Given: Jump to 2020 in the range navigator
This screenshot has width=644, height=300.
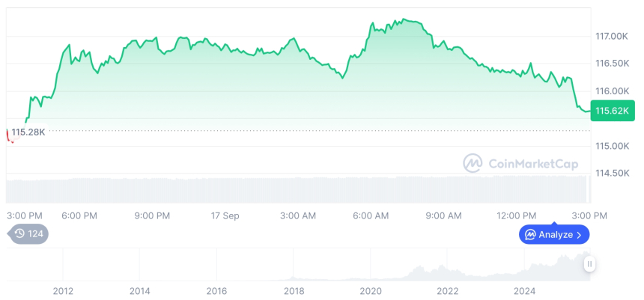Looking at the screenshot, I should tap(371, 290).
